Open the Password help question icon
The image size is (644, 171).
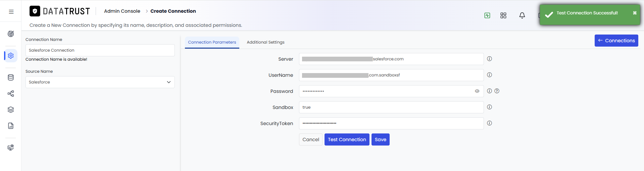click(x=497, y=91)
